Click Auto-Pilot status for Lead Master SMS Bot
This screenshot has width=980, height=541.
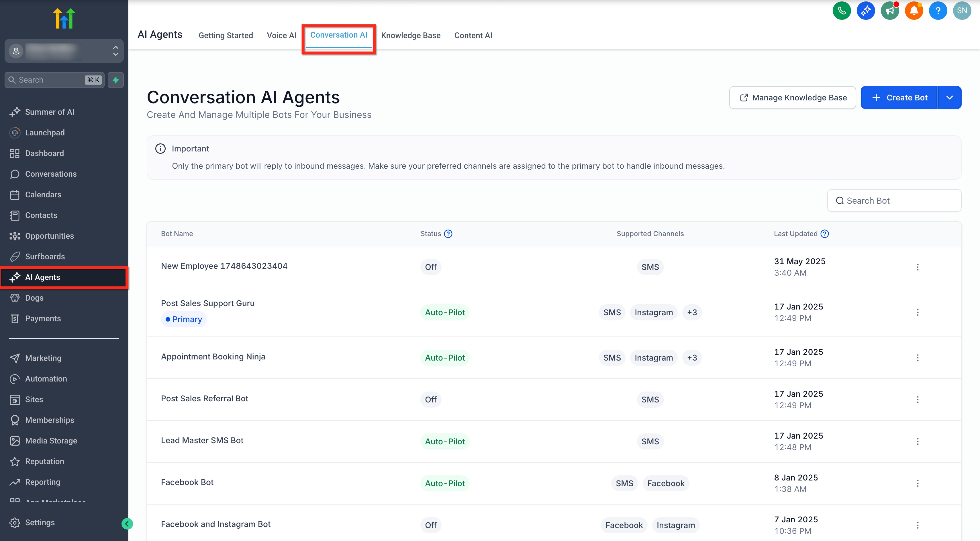(444, 441)
